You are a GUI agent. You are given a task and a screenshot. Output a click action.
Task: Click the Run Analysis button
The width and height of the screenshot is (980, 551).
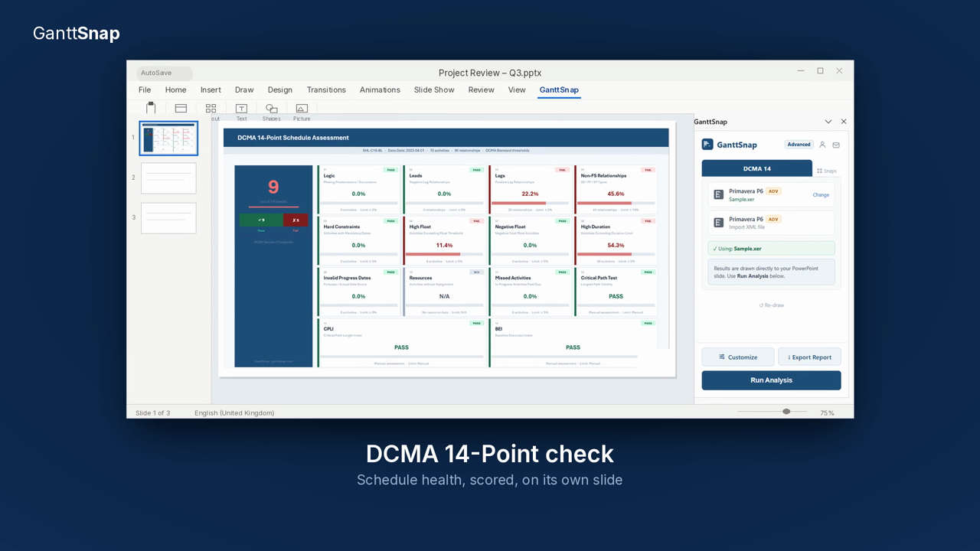[771, 380]
